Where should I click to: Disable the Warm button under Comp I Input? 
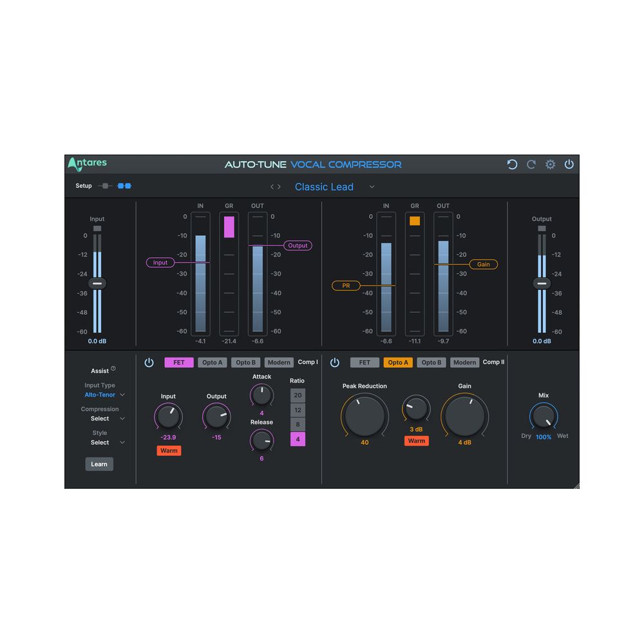169,451
